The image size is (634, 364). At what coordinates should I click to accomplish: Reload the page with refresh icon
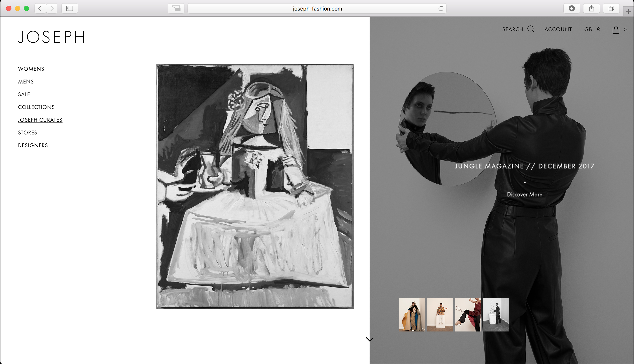(x=441, y=9)
